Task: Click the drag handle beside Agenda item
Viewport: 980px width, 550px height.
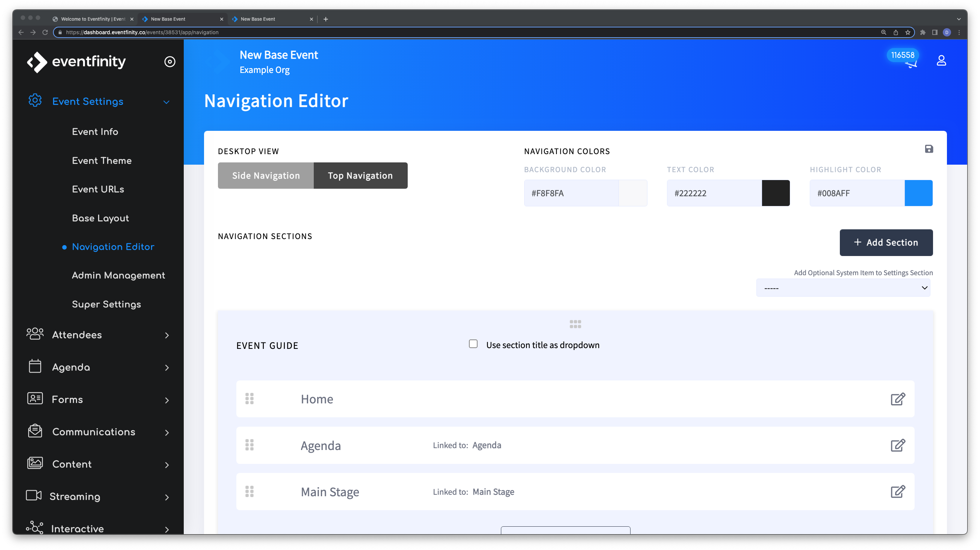Action: (250, 445)
